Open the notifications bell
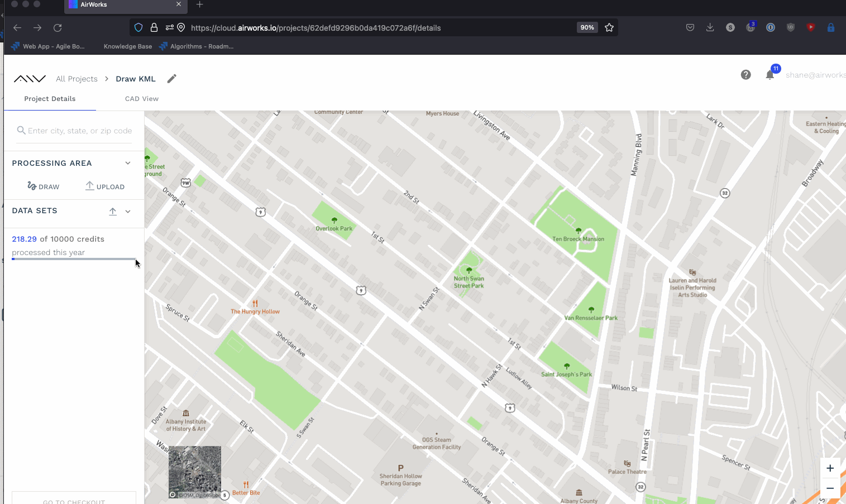This screenshot has height=504, width=846. [x=770, y=75]
